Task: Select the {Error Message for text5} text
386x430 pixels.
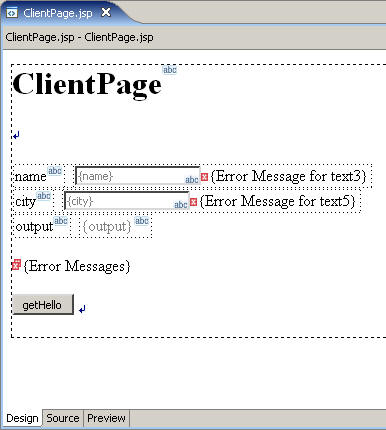Action: [278, 201]
